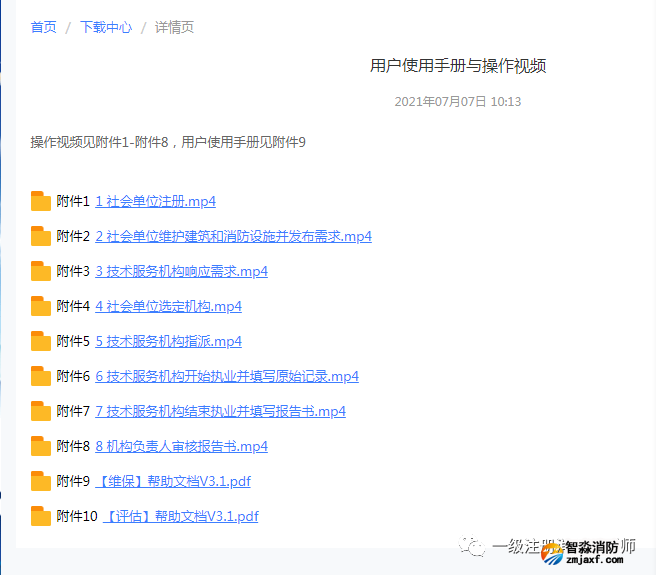Click the folder icon beside 附件8
The image size is (656, 575).
41,446
